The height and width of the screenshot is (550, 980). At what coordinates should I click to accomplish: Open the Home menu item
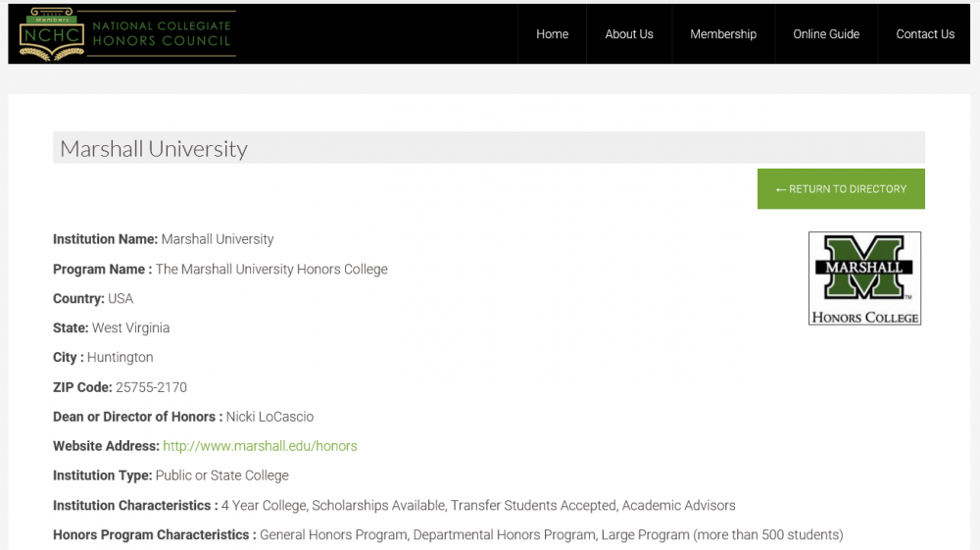point(552,34)
